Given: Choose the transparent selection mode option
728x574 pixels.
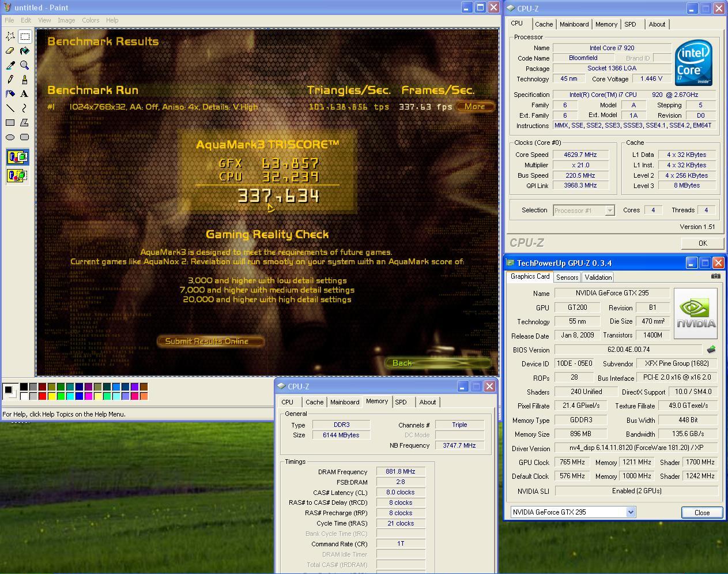Looking at the screenshot, I should tap(17, 175).
